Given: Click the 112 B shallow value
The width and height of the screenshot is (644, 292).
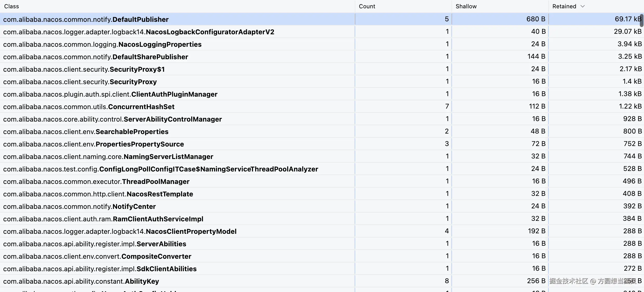Looking at the screenshot, I should click(x=537, y=106).
